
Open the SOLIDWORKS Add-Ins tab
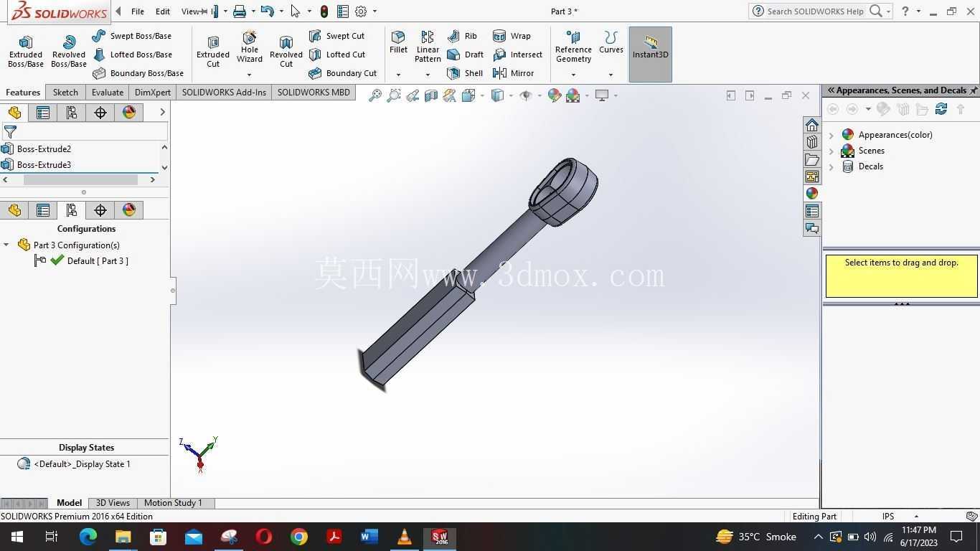224,93
